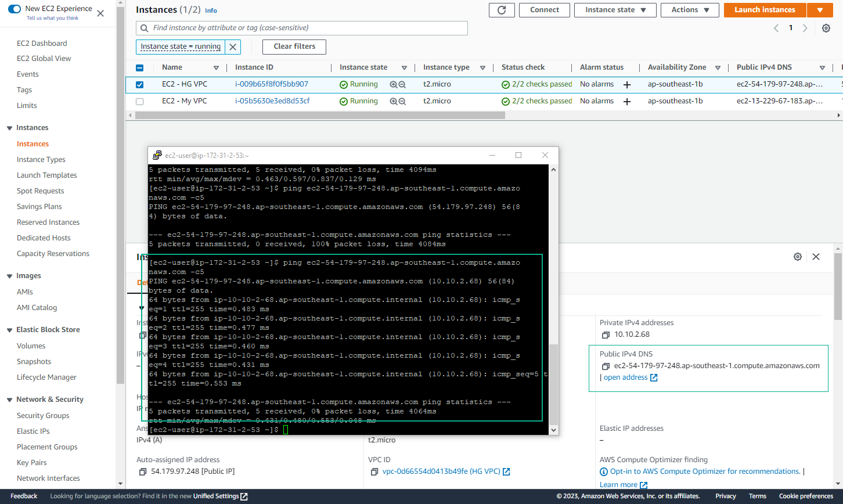Sort by Availability Zone column arrow
This screenshot has width=843, height=504.
click(x=718, y=68)
